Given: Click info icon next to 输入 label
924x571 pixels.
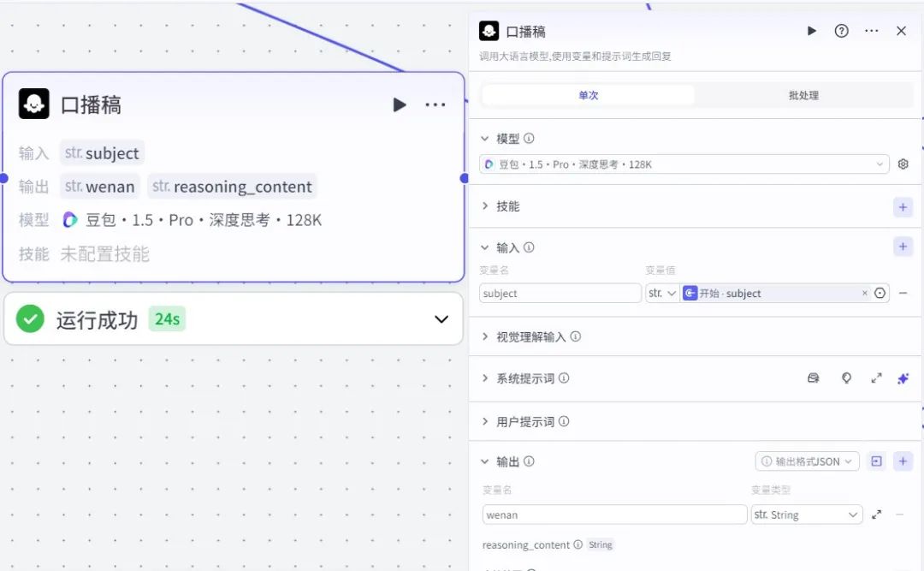Looking at the screenshot, I should [529, 247].
